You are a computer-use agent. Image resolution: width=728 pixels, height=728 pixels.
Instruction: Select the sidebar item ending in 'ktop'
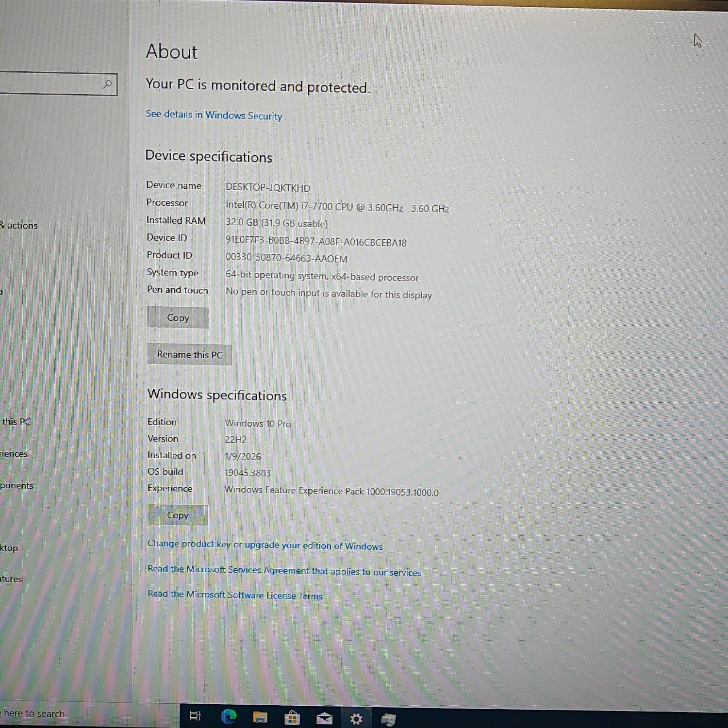point(9,548)
